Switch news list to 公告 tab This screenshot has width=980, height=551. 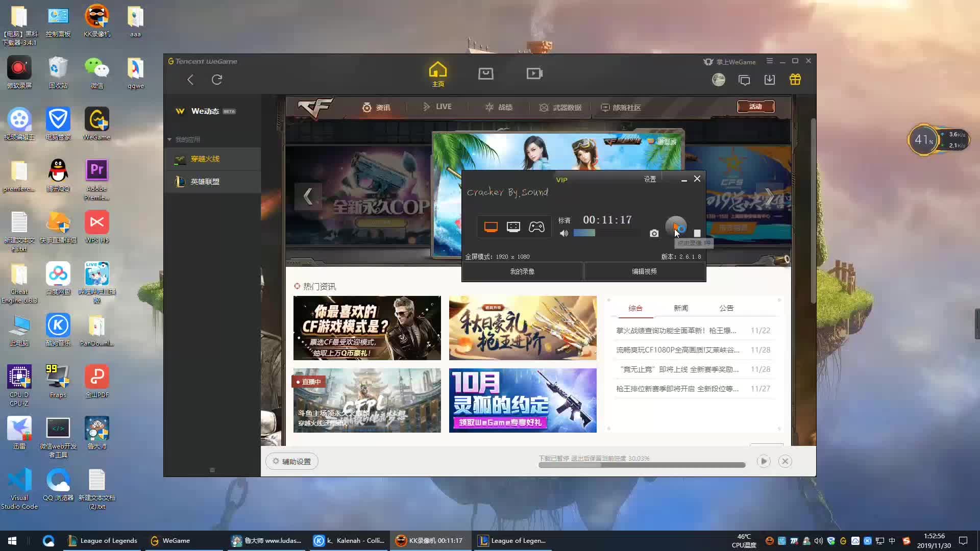pyautogui.click(x=726, y=308)
